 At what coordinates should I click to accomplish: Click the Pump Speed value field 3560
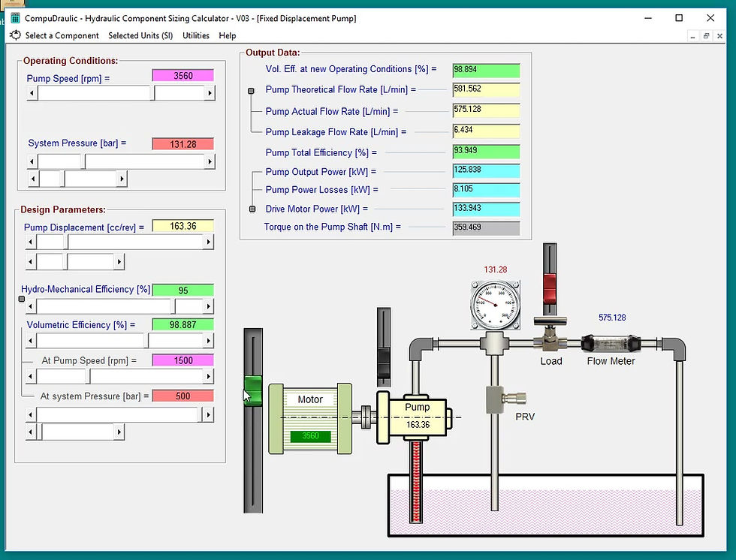click(x=183, y=76)
